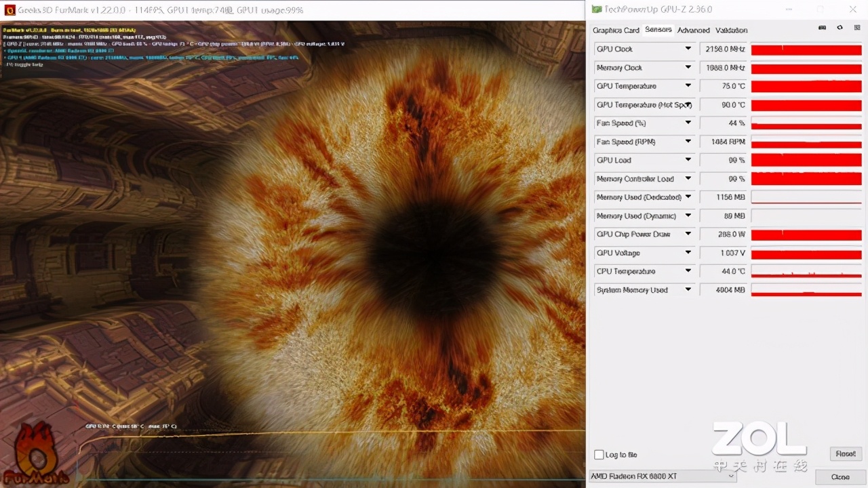Click the FurMark window title bar text

pyautogui.click(x=161, y=10)
